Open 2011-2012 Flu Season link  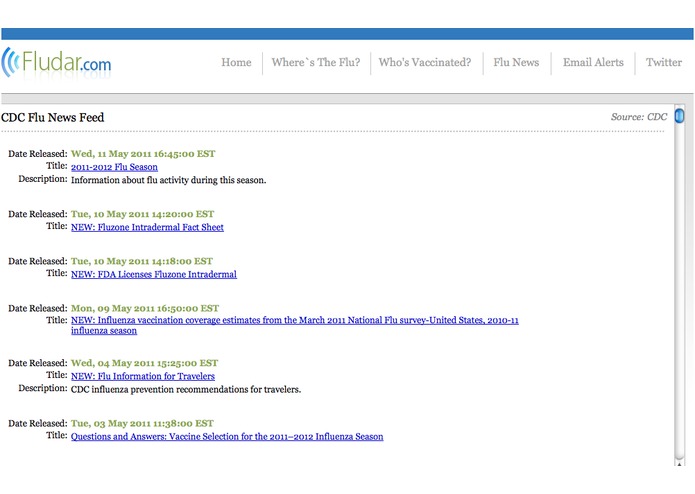(114, 167)
